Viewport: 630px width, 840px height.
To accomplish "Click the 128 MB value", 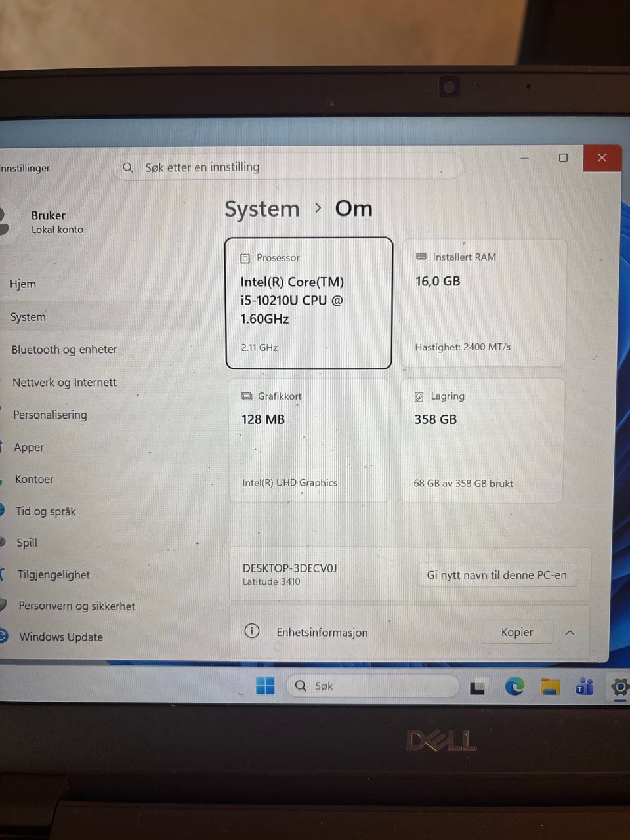I will (262, 419).
